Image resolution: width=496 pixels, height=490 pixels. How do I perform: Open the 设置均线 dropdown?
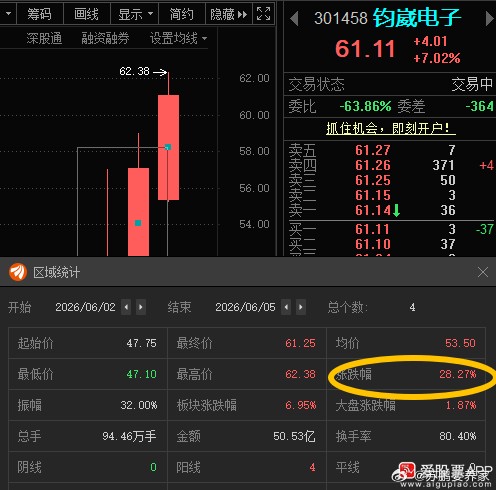pos(178,38)
